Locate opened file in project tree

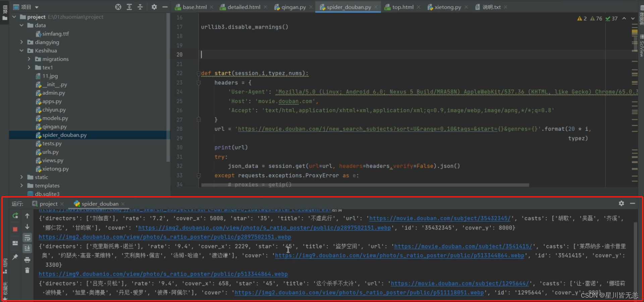tap(118, 7)
